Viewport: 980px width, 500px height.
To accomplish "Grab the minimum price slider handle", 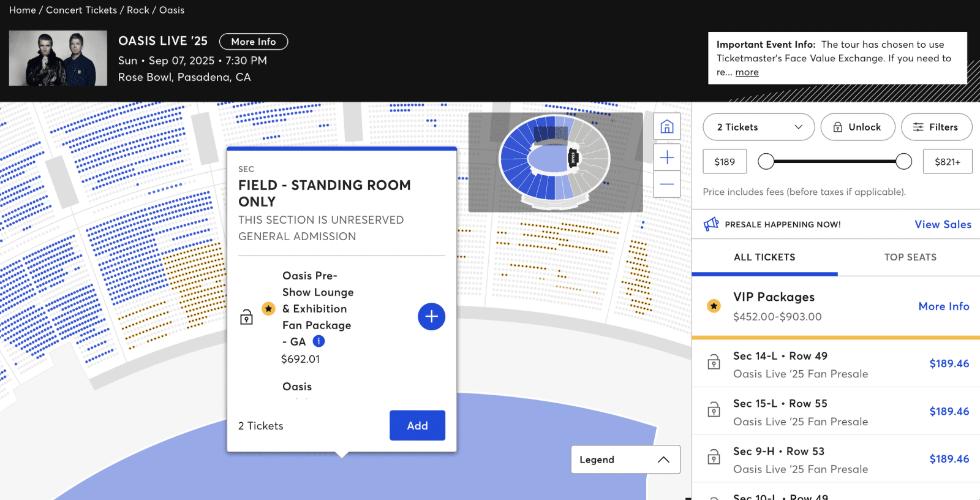I will tap(766, 161).
